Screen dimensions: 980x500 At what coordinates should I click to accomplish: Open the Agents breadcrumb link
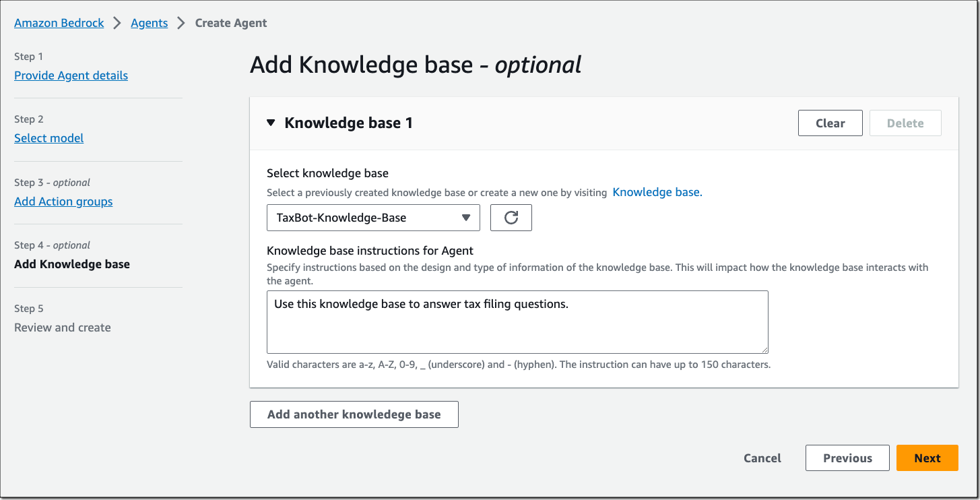tap(149, 22)
